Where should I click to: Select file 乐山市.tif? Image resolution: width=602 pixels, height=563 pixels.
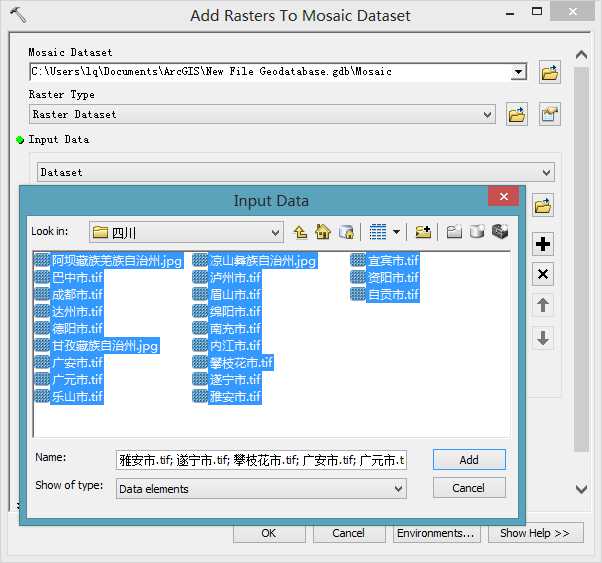(x=69, y=396)
